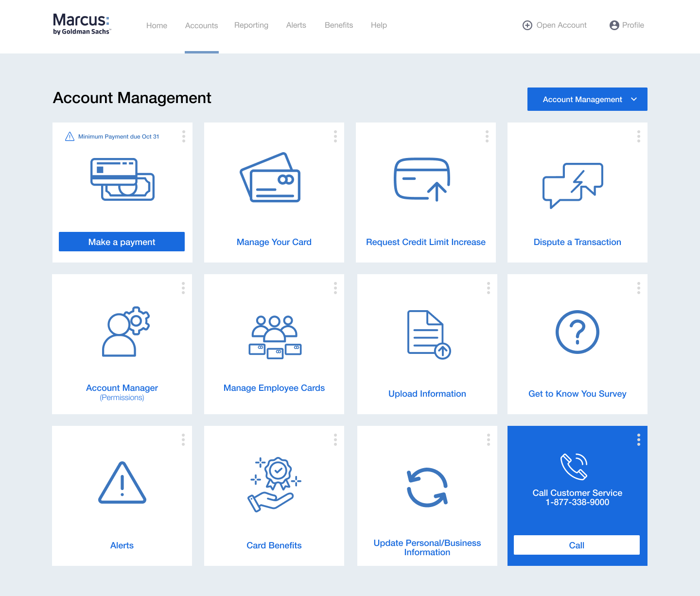This screenshot has width=700, height=596.
Task: Click the Alerts card label
Action: (x=122, y=545)
